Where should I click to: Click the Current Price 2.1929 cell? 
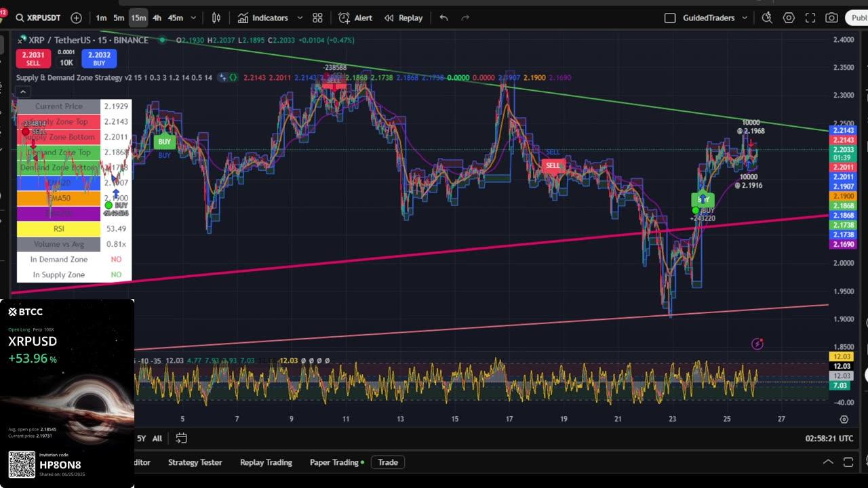coord(116,106)
